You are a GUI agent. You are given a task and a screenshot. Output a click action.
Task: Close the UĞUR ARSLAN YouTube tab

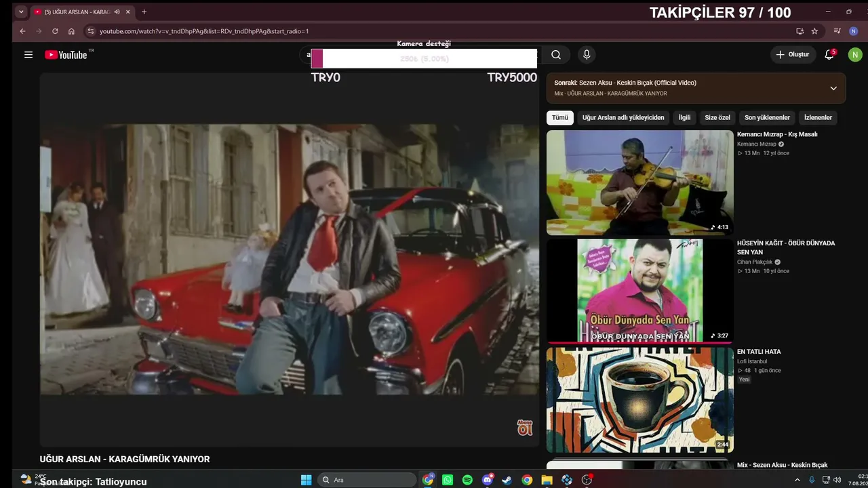127,12
